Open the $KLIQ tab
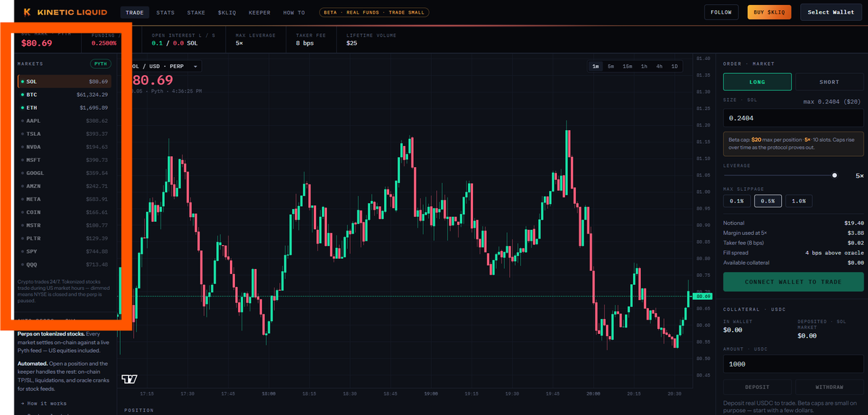Viewport: 868px width, 415px height. coord(227,12)
